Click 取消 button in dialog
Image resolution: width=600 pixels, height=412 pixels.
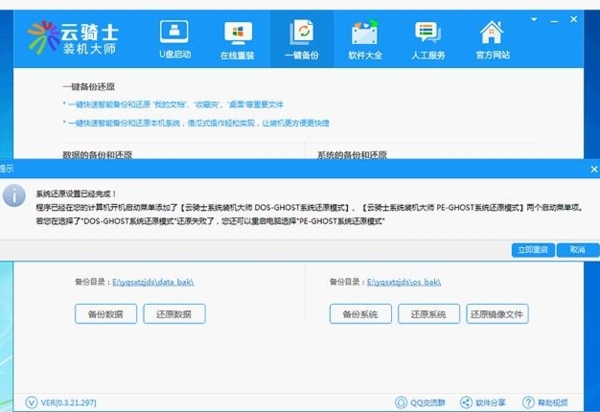(578, 250)
